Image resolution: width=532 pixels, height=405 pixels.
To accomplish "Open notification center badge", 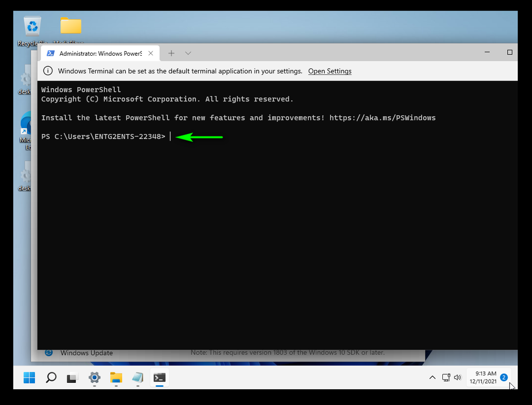I will (504, 377).
